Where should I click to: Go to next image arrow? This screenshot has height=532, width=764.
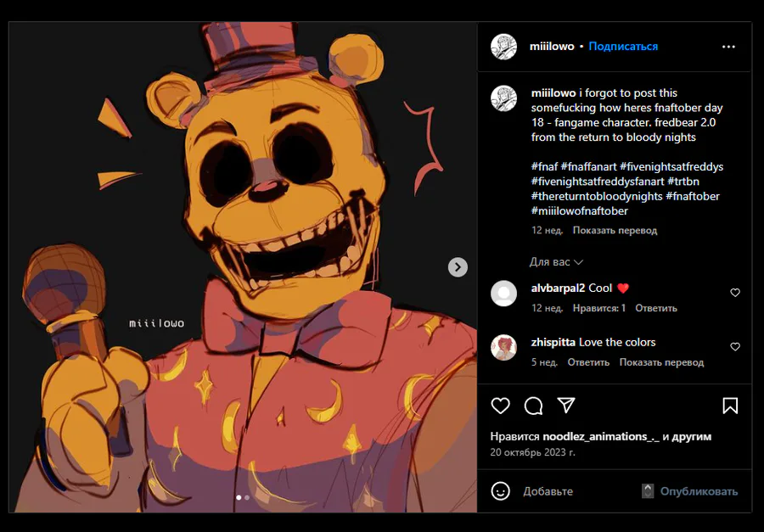click(x=458, y=267)
